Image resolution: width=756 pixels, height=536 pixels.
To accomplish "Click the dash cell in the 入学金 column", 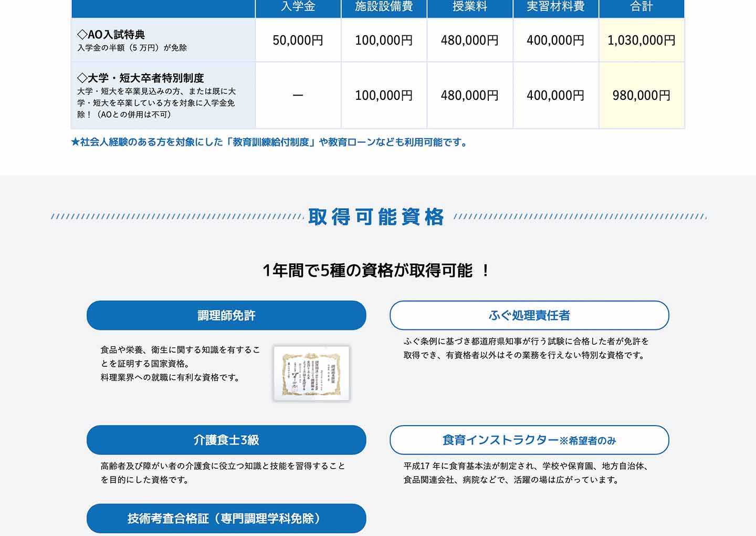I will pos(298,95).
